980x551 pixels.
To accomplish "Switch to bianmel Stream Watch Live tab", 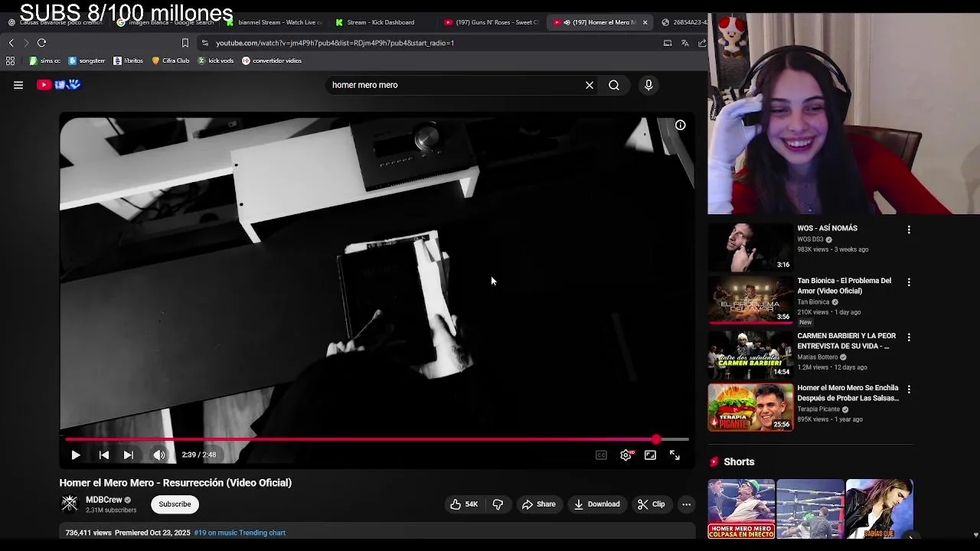I will click(273, 22).
